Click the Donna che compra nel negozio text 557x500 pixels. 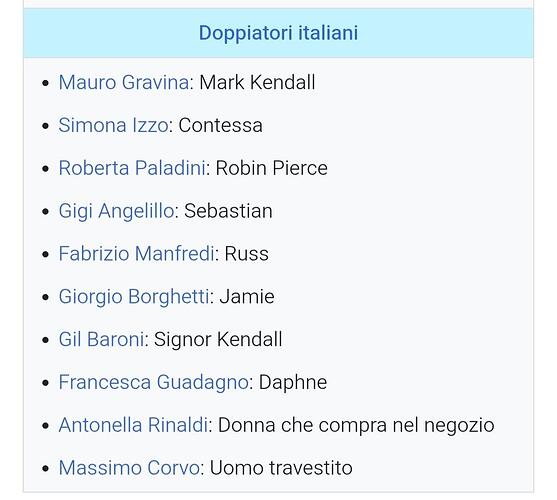click(x=356, y=425)
